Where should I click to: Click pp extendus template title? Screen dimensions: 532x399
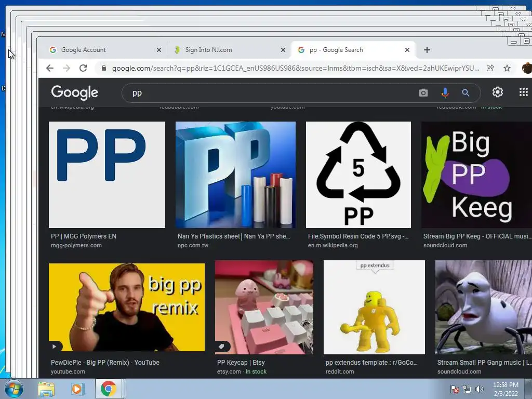click(371, 362)
